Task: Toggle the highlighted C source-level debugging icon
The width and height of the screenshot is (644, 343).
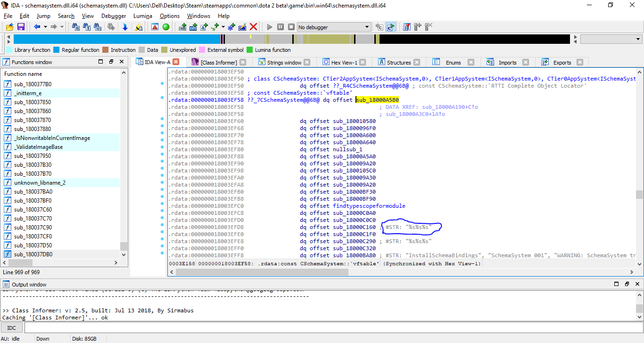Action: 390,27
